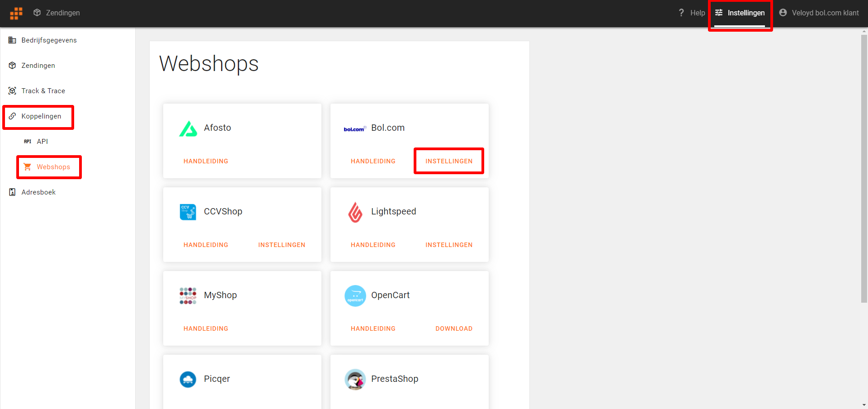Open the CCVShop HANDLEIDING link
868x409 pixels.
coord(206,245)
